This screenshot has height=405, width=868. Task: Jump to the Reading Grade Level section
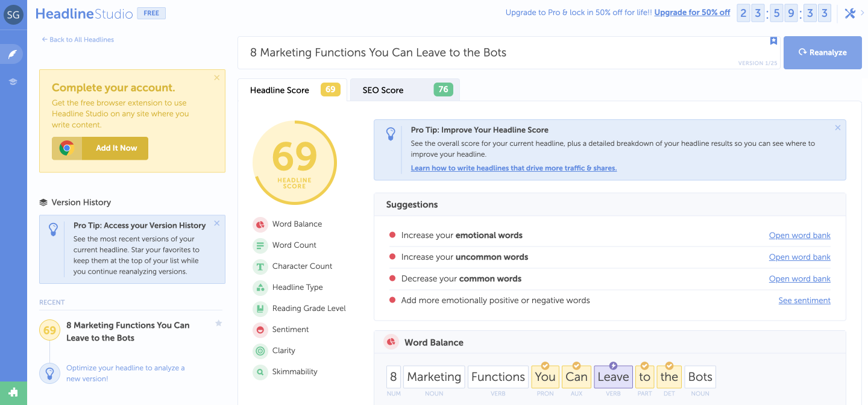click(309, 309)
